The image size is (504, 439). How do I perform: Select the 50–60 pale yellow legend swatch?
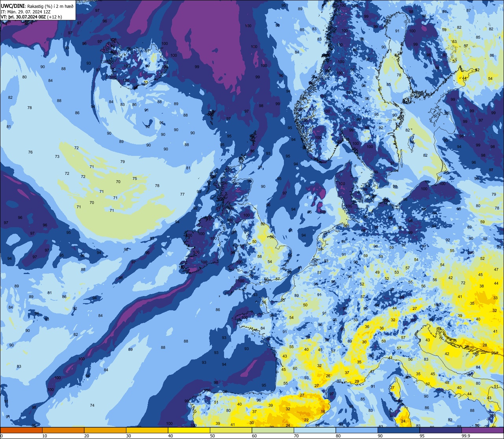231,430
